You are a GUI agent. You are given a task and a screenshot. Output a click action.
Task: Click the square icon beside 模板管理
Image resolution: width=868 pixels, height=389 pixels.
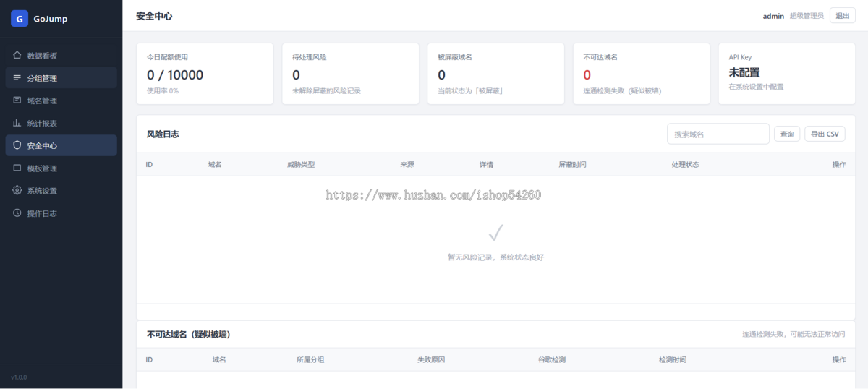17,168
